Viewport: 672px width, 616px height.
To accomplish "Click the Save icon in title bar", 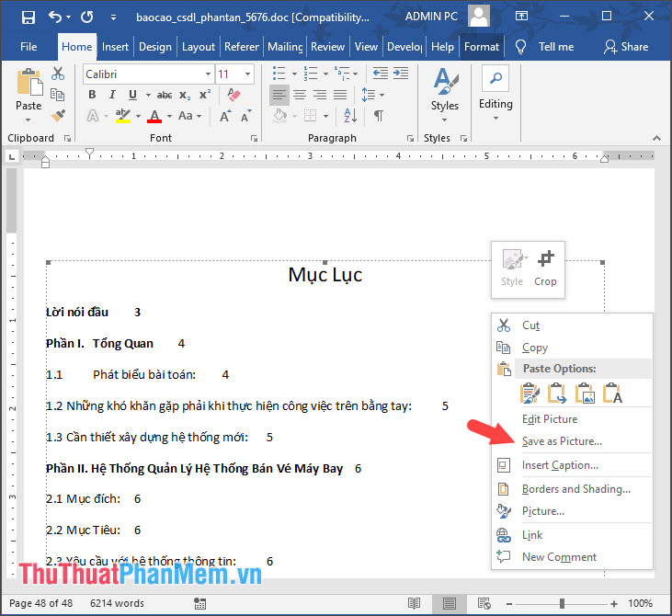I will [28, 17].
